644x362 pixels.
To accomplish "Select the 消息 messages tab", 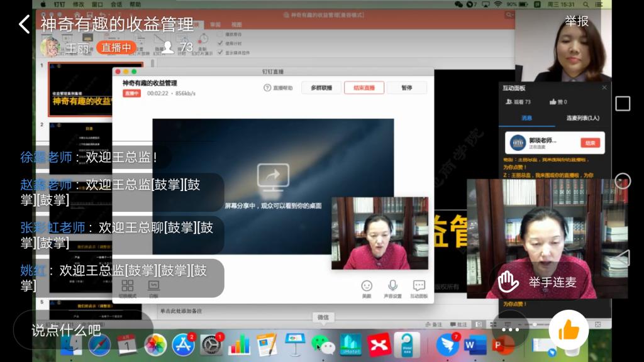I will (526, 118).
